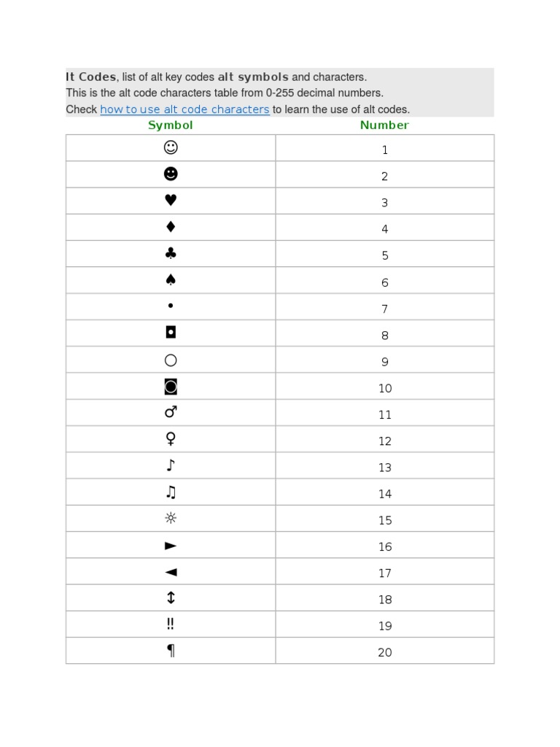Select the sun symbol
The image size is (560, 747).
pyautogui.click(x=171, y=519)
